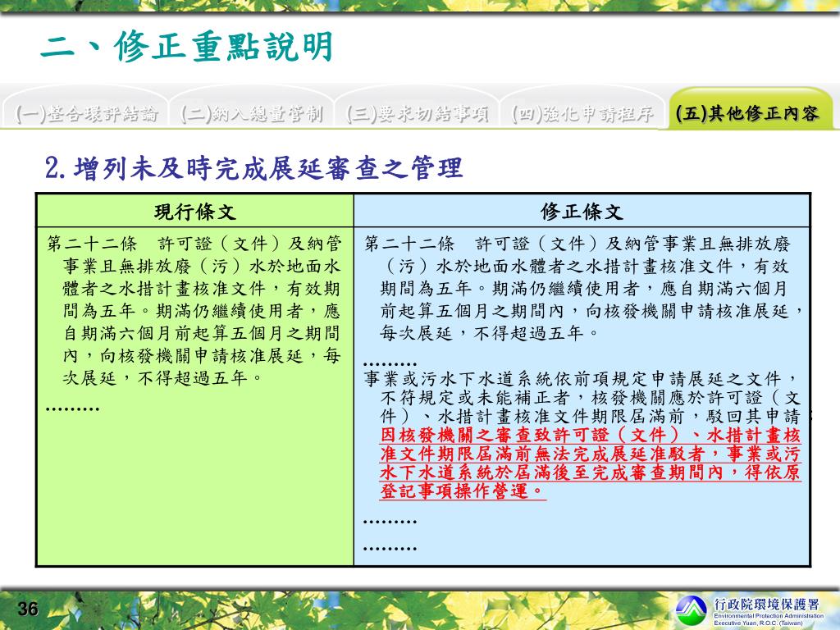
Task: Click the red line starting 因核發機關之審查致許可證
Action: [x=591, y=435]
